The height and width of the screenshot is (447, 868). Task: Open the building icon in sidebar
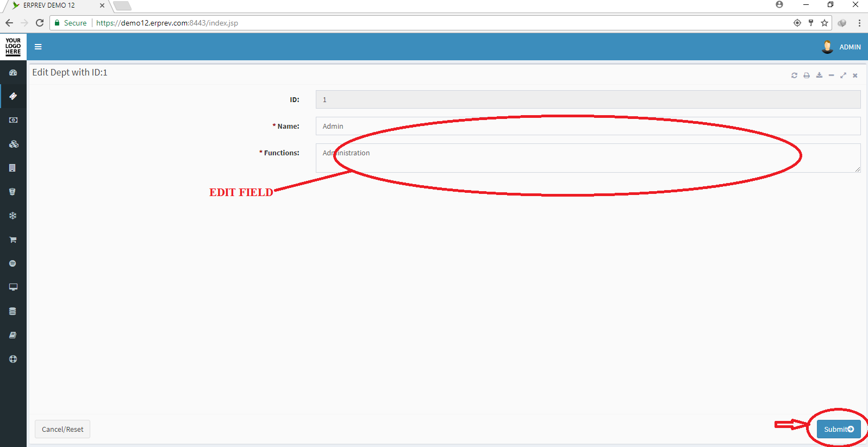pyautogui.click(x=13, y=168)
